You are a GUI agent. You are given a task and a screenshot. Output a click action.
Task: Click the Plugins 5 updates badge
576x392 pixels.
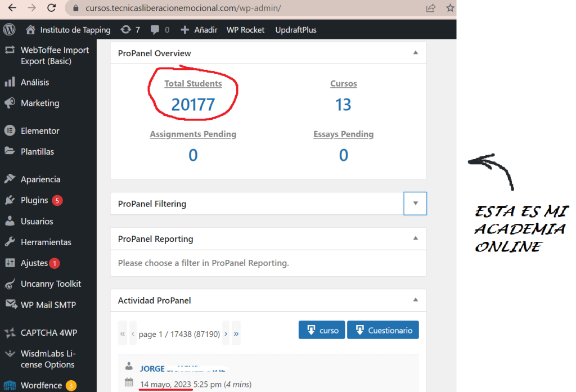[x=57, y=201]
